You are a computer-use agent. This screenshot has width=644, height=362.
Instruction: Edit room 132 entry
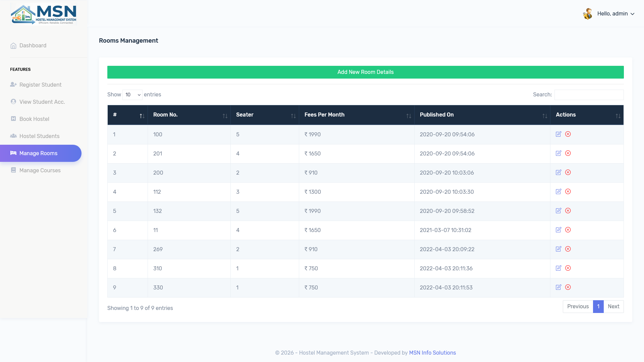pos(558,211)
